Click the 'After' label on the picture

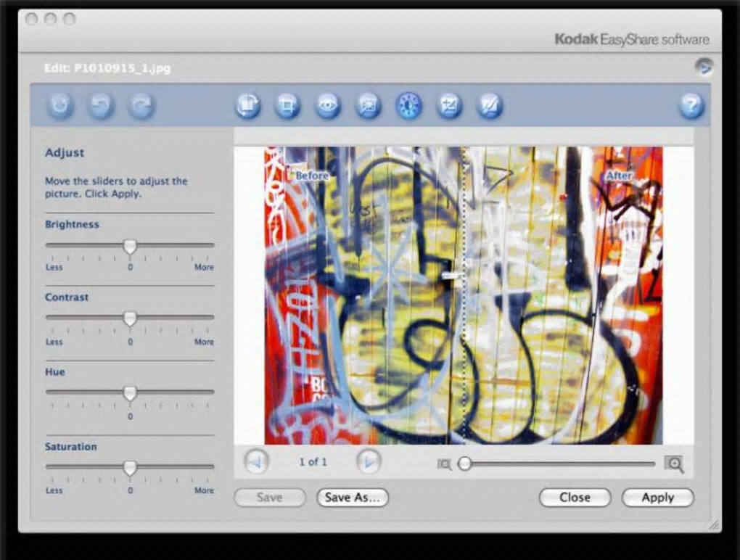coord(619,176)
